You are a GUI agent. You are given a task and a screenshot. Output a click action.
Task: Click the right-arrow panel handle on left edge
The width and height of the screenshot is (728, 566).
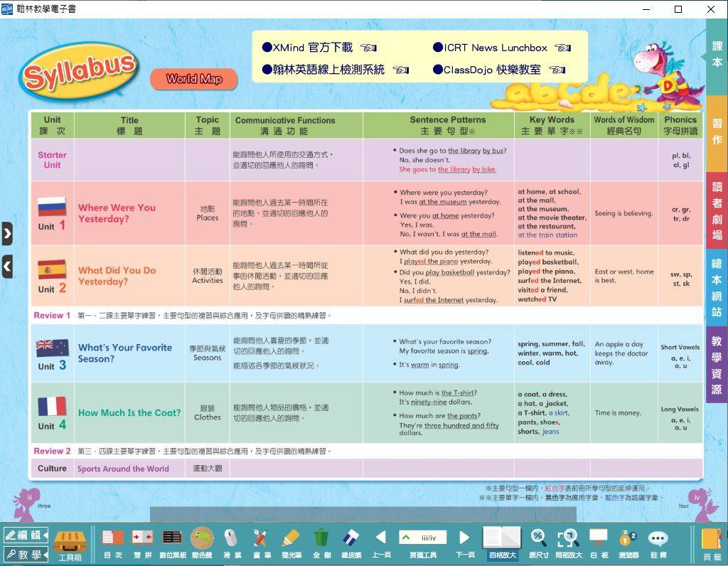7,233
